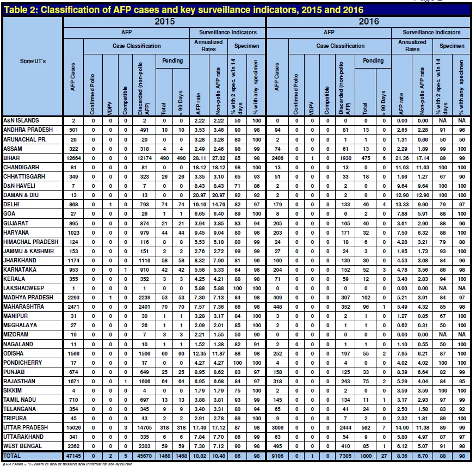Click the PUNJAB row label

(14, 372)
